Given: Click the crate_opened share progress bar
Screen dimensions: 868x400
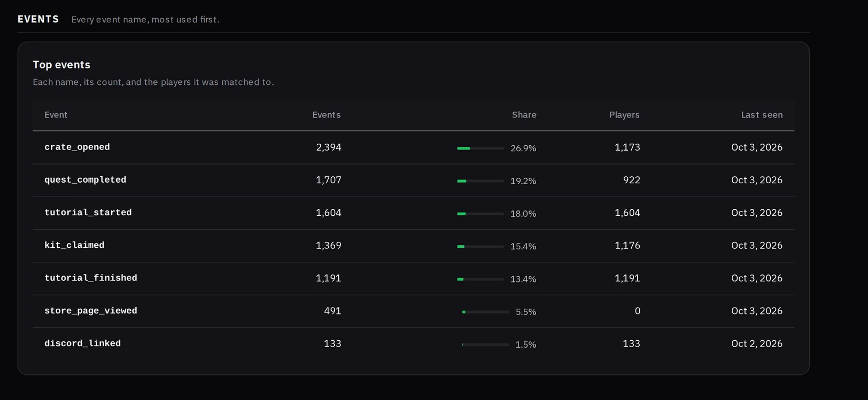Looking at the screenshot, I should pyautogui.click(x=480, y=148).
